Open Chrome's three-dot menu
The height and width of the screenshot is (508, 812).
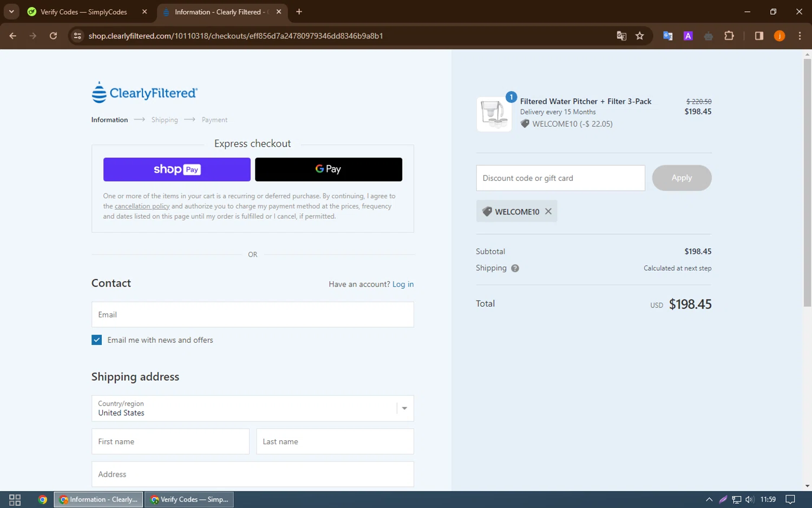800,36
